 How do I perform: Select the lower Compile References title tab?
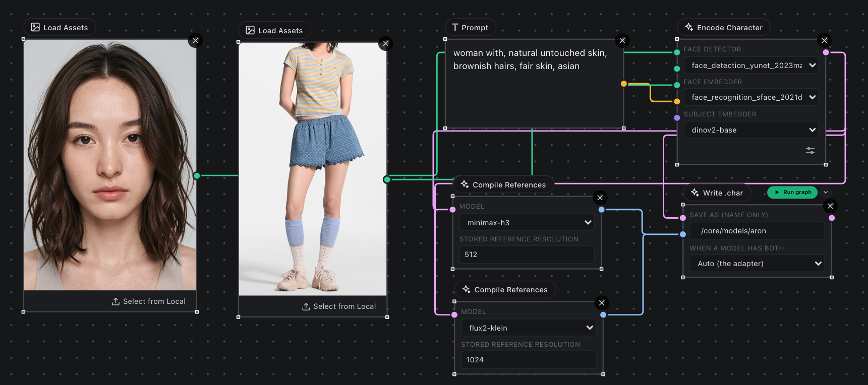(x=505, y=289)
